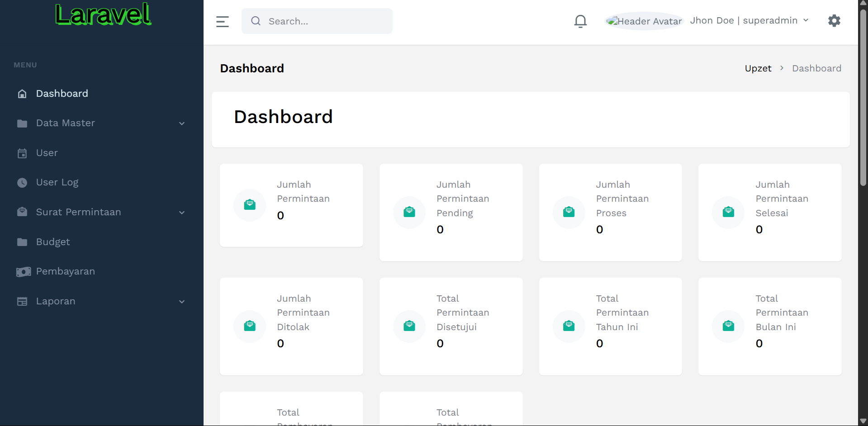Expand the Laporan submenu chevron

click(x=182, y=302)
